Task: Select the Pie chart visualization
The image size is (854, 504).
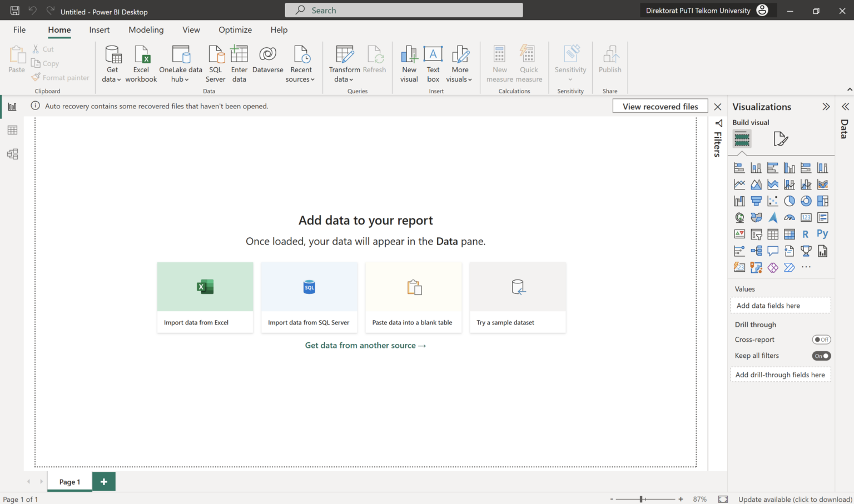Action: click(x=790, y=201)
